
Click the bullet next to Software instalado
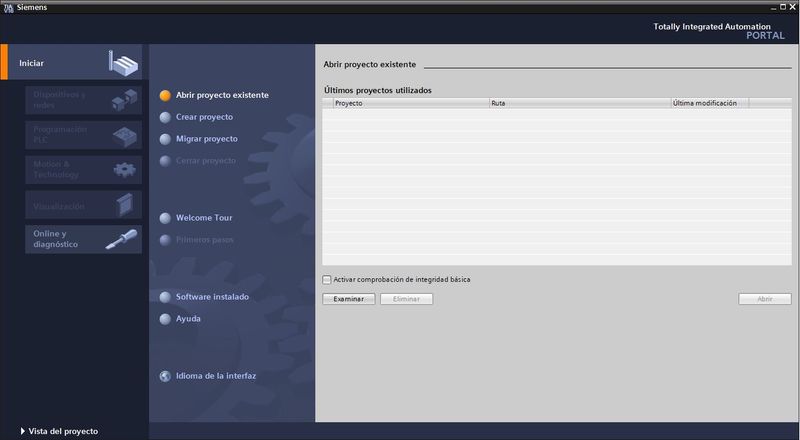(x=165, y=297)
